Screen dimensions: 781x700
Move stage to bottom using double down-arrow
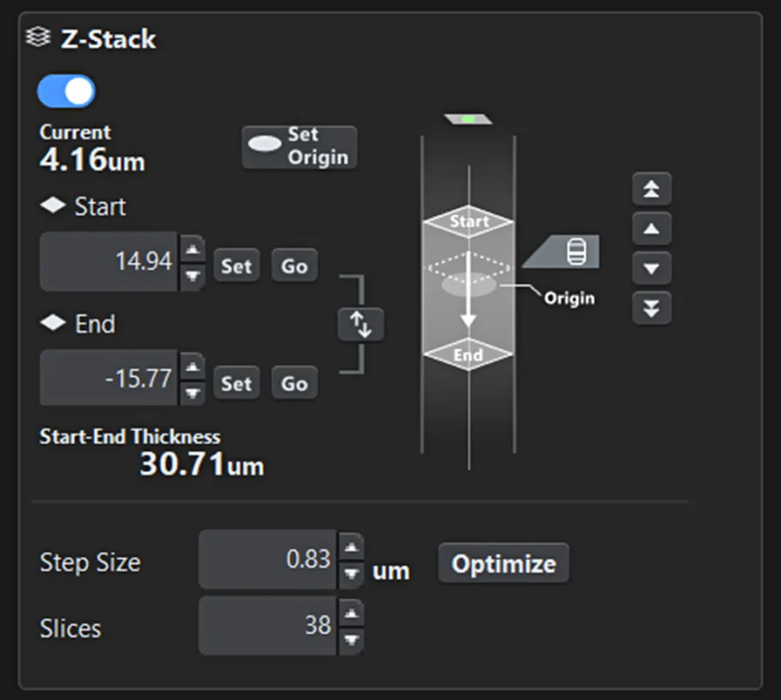tap(652, 309)
